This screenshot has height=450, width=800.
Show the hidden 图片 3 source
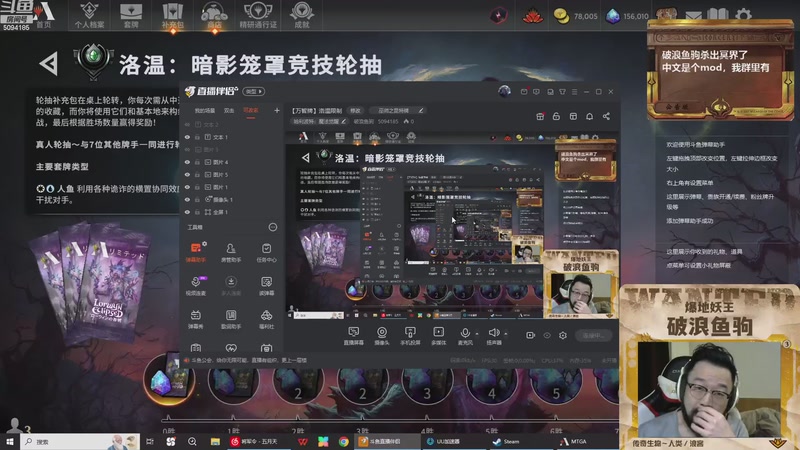point(187,149)
